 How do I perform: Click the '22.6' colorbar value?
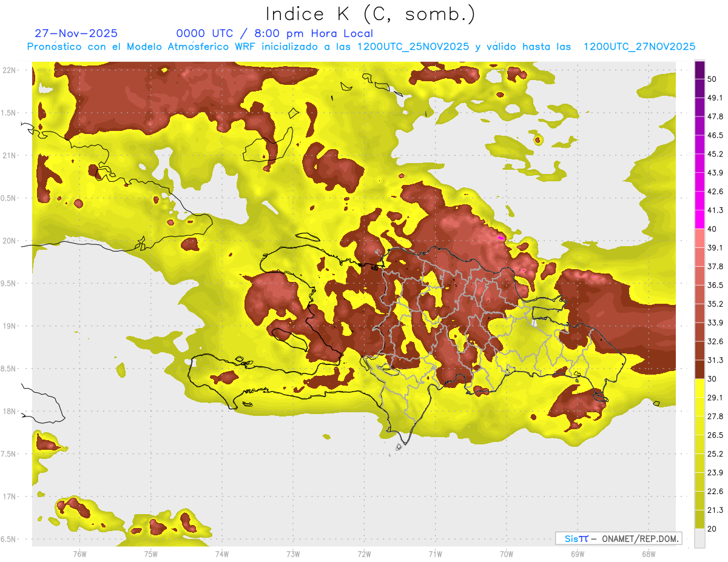[715, 492]
